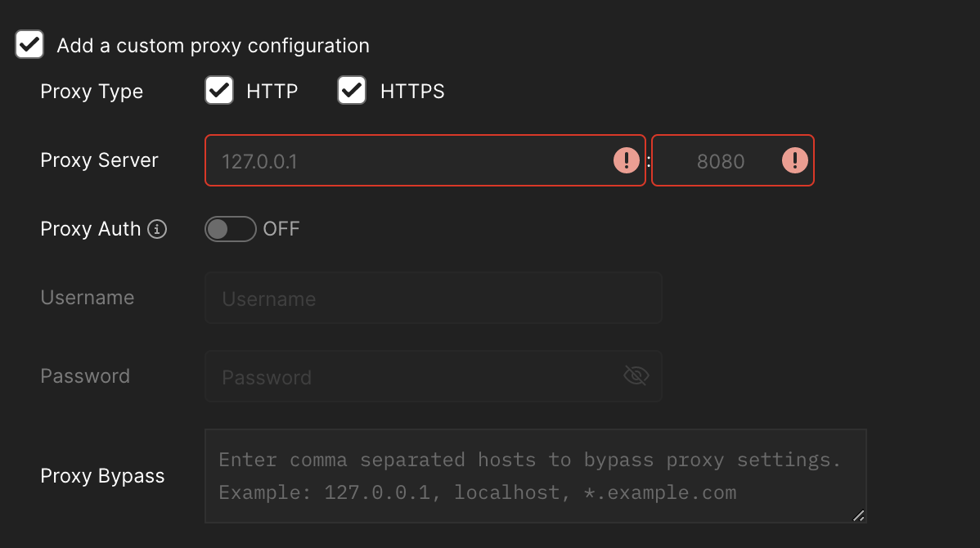This screenshot has height=548, width=980.
Task: Click the warning indicator next to 8080
Action: pyautogui.click(x=793, y=160)
